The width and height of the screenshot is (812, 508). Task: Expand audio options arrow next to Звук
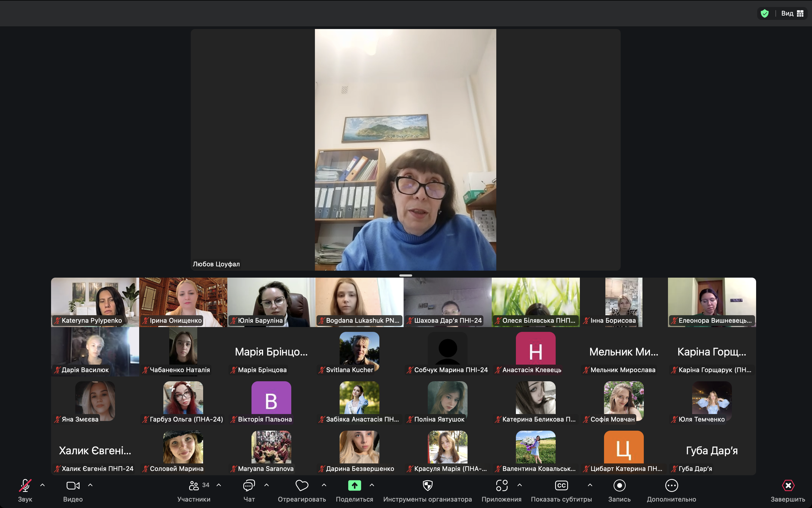[x=42, y=485]
